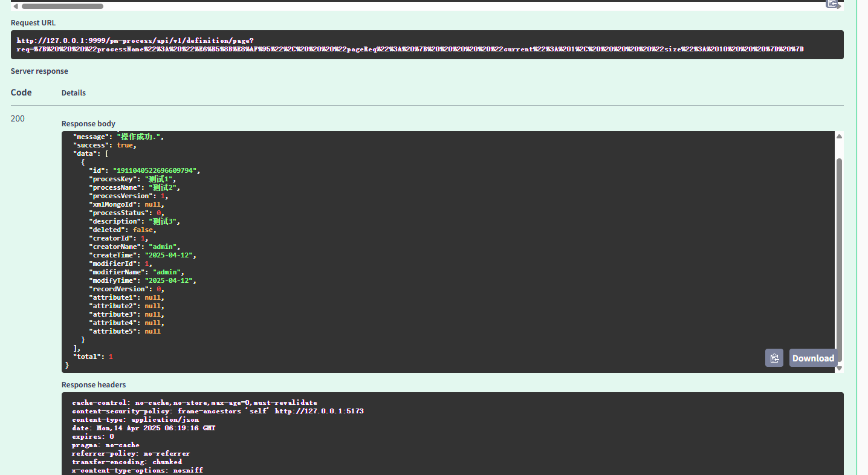Click the Server response section label
Image resolution: width=868 pixels, height=475 pixels.
click(39, 71)
